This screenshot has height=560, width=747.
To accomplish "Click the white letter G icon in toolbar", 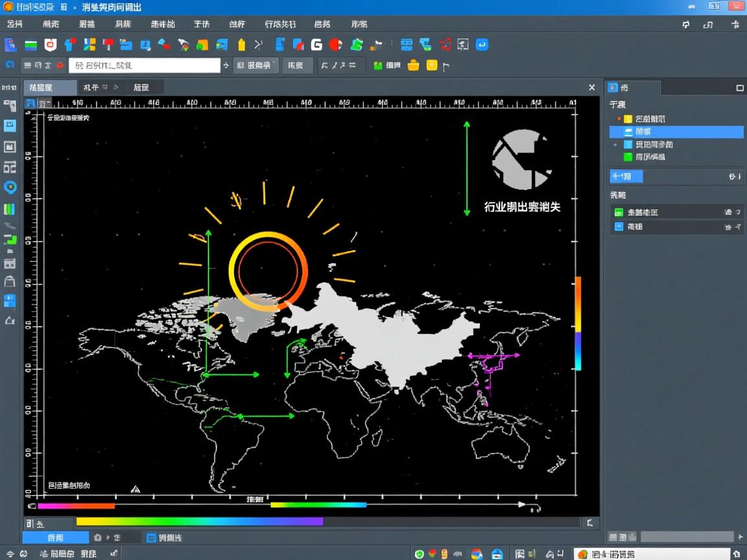I will (x=316, y=45).
